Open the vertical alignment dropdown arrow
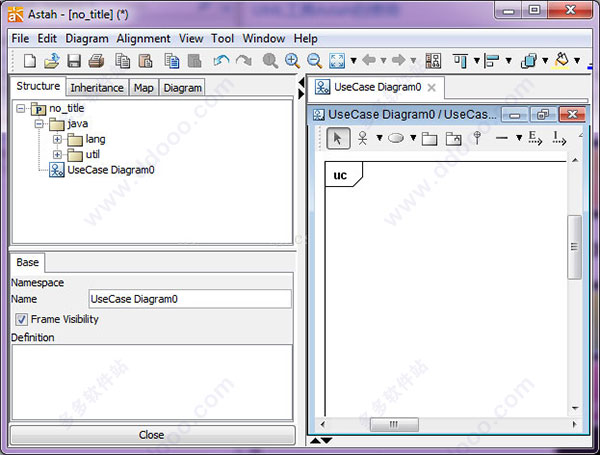Screen dimensions: 600x455 coord(477,60)
